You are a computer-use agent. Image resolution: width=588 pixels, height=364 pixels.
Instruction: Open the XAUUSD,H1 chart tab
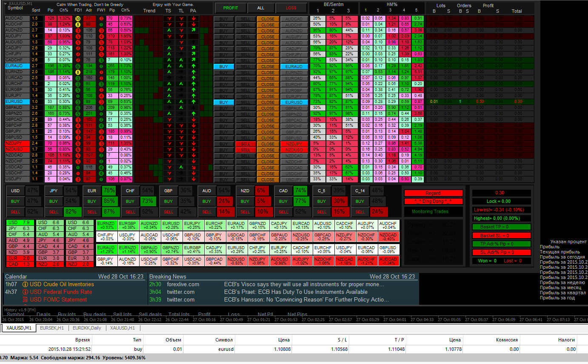(x=123, y=328)
